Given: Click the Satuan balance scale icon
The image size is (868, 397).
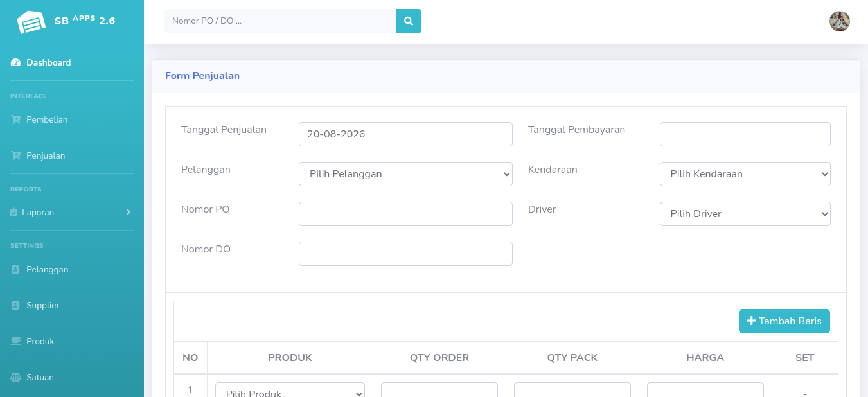Looking at the screenshot, I should (x=16, y=377).
